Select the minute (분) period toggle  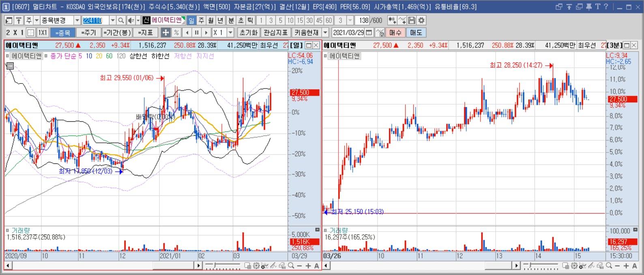231,20
